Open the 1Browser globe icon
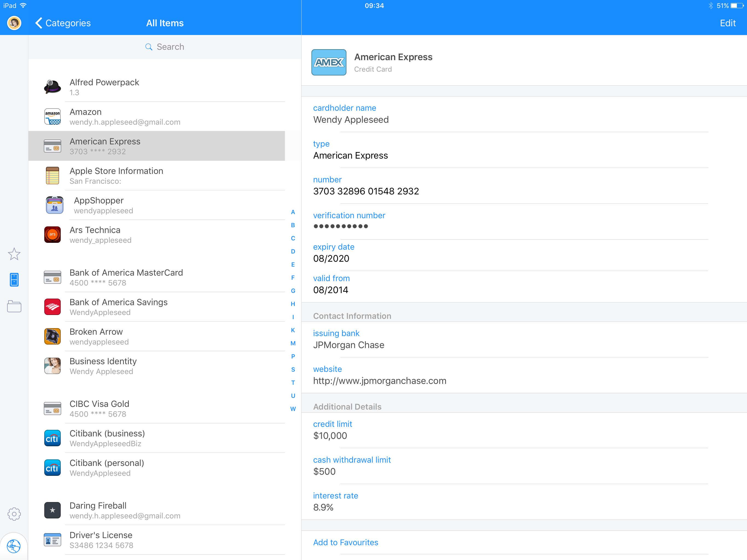 point(14,546)
